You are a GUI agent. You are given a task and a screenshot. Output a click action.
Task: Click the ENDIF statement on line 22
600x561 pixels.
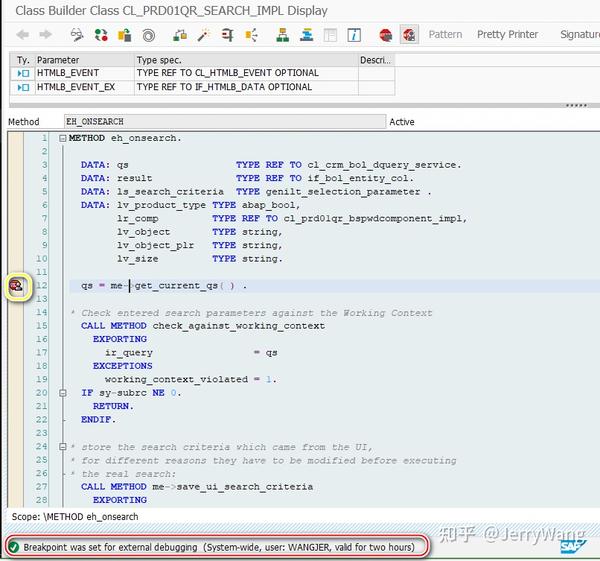98,420
